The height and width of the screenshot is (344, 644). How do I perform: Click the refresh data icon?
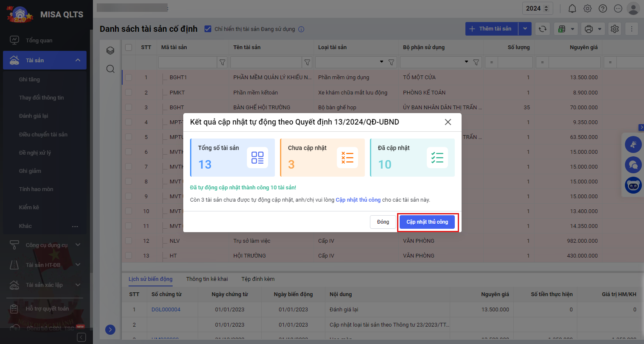click(x=542, y=29)
